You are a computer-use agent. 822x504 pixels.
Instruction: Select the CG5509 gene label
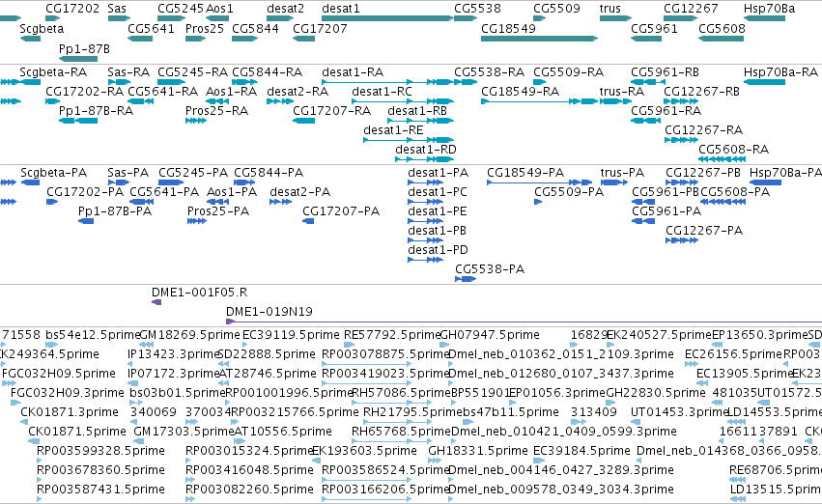[x=556, y=9]
